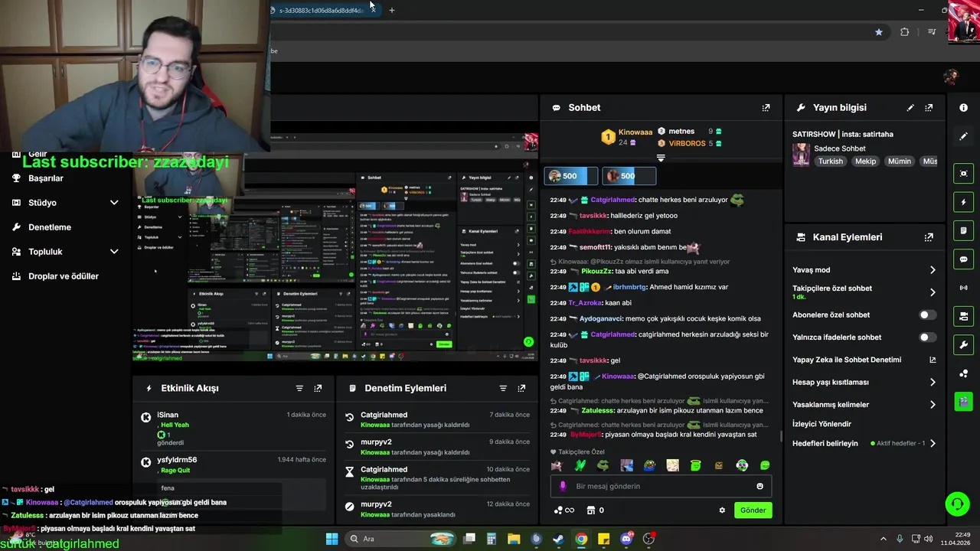Open Windows Start menu

tap(332, 539)
